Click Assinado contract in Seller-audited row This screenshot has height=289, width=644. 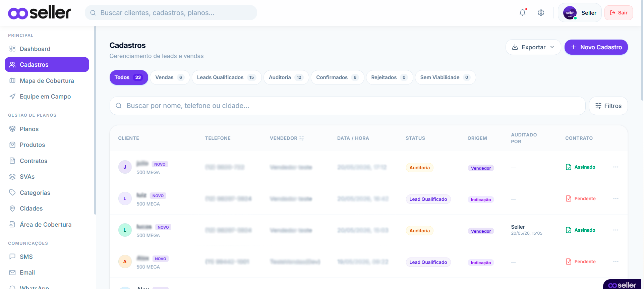(580, 230)
